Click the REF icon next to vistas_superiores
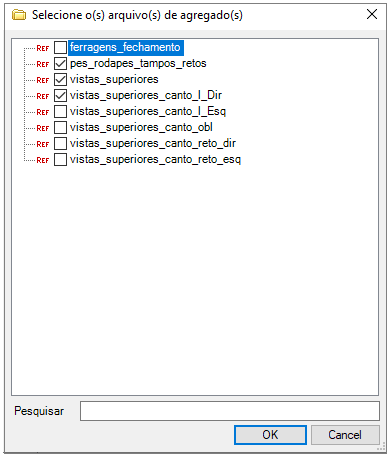Image resolution: width=390 pixels, height=454 pixels. [x=43, y=80]
